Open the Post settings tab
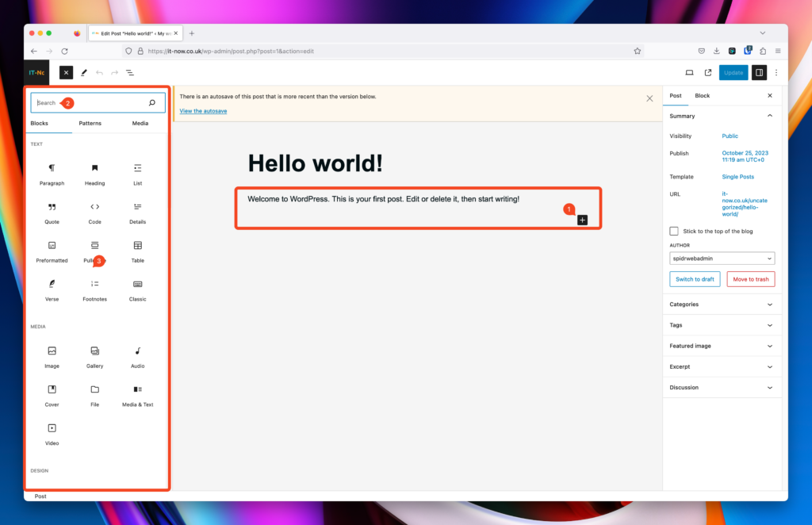Screen dimensions: 812x525 [x=676, y=96]
